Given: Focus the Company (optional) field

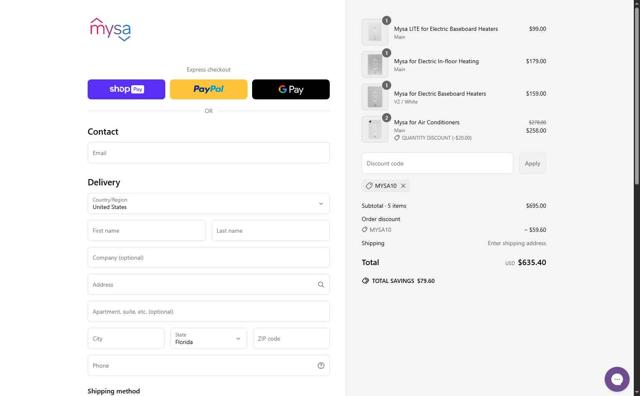Looking at the screenshot, I should point(209,258).
